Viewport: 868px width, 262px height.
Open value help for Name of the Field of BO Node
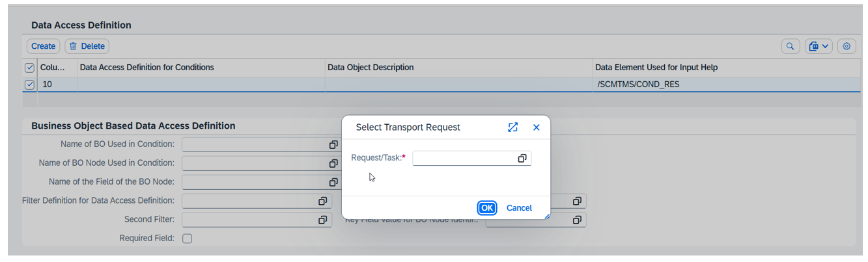click(333, 182)
